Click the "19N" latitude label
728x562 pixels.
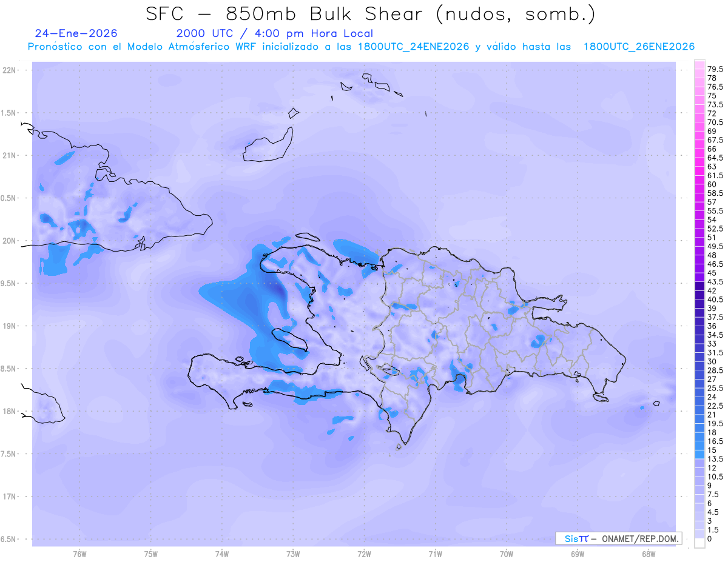pyautogui.click(x=10, y=326)
